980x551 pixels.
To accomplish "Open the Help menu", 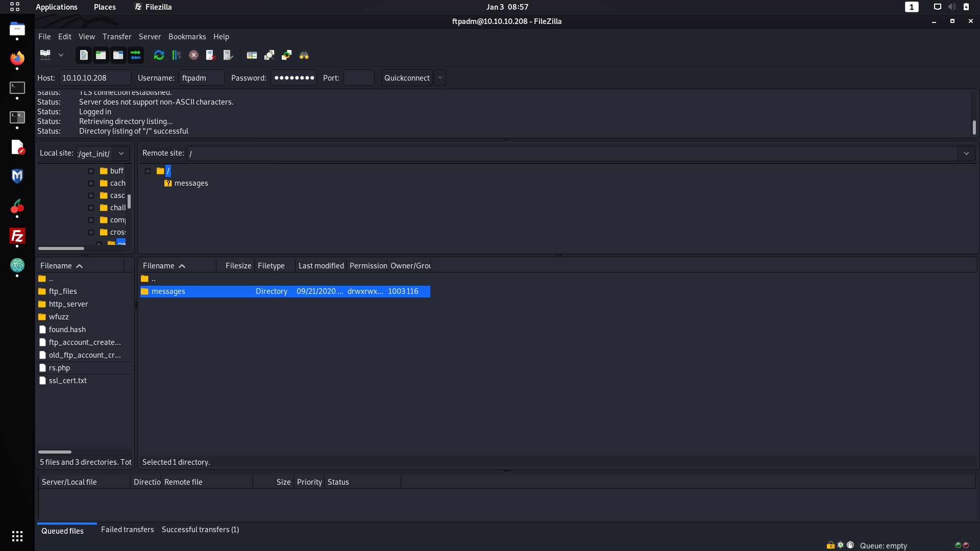I will click(x=221, y=37).
